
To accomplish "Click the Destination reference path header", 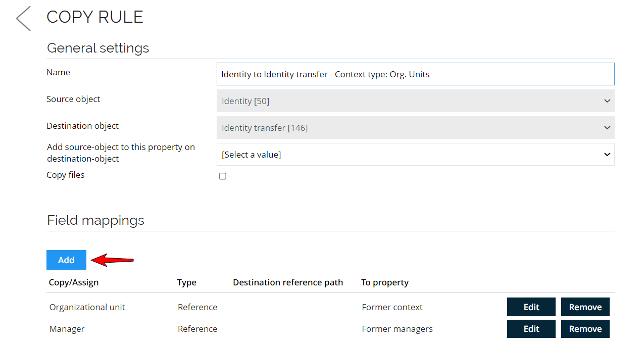I will tap(288, 282).
